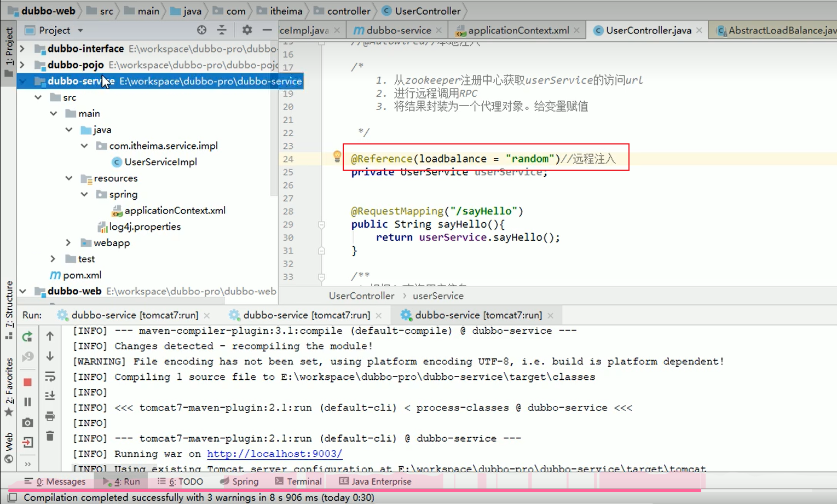Open the 0: Messages tool window

click(x=55, y=482)
